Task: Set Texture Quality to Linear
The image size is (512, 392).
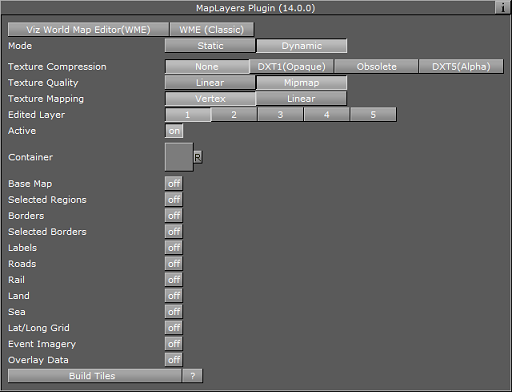Action: coord(210,83)
